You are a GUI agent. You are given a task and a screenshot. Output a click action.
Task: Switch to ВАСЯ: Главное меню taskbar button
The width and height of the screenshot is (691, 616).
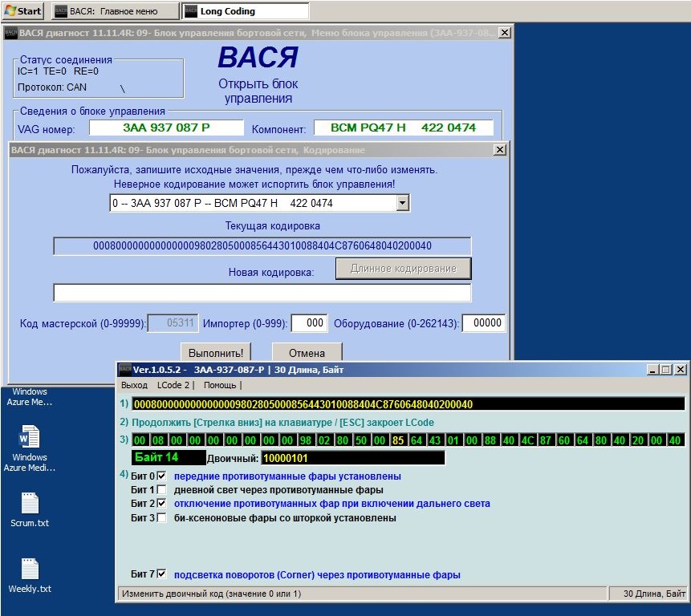point(116,11)
